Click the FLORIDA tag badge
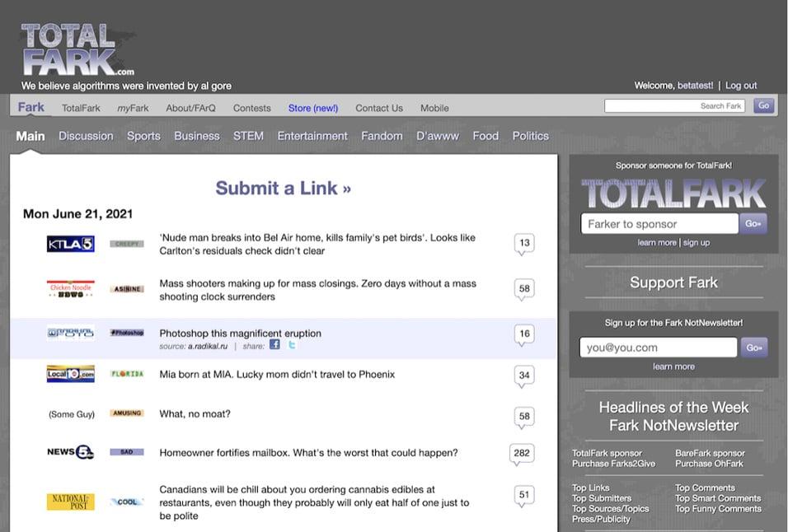The width and height of the screenshot is (788, 532). pyautogui.click(x=127, y=374)
